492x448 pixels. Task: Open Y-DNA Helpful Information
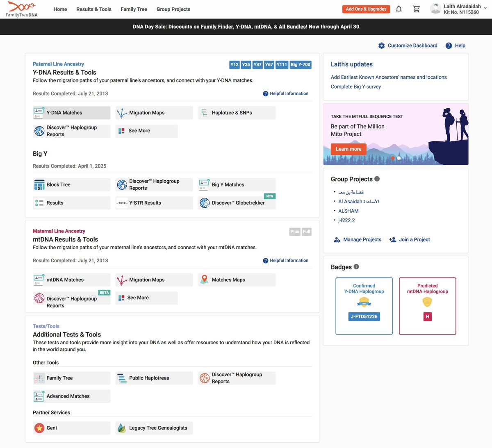[x=286, y=93]
